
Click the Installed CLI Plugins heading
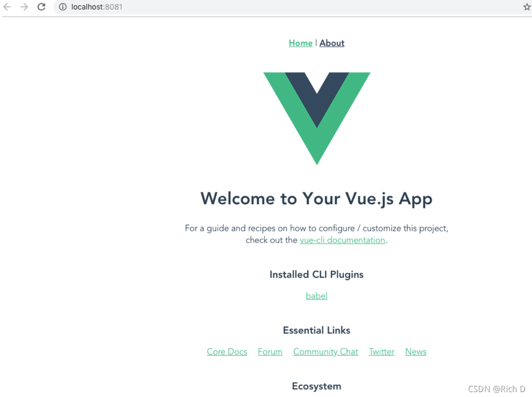coord(317,275)
